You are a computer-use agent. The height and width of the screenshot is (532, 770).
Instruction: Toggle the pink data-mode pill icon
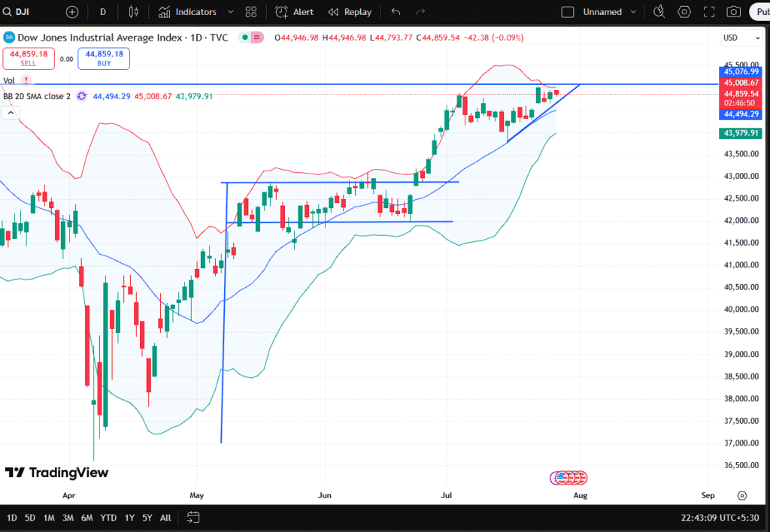pos(257,38)
